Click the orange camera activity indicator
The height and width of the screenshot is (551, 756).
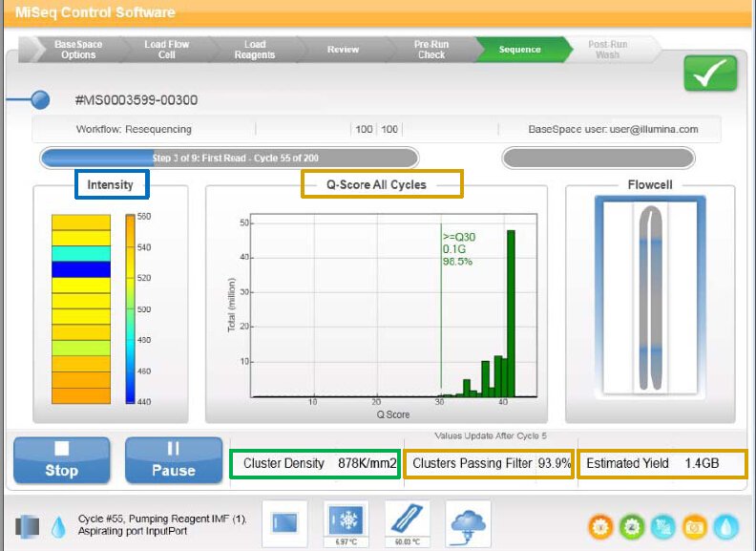[694, 526]
